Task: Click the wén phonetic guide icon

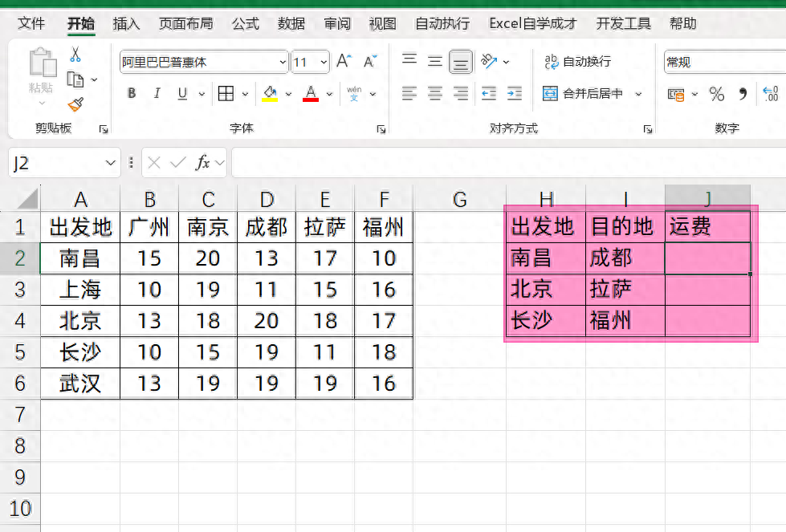Action: [354, 93]
